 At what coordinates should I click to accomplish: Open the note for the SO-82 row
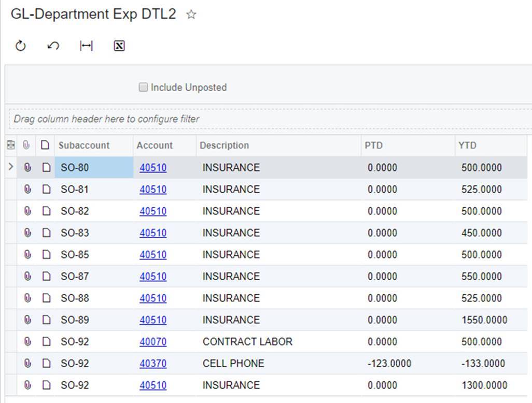pos(47,211)
